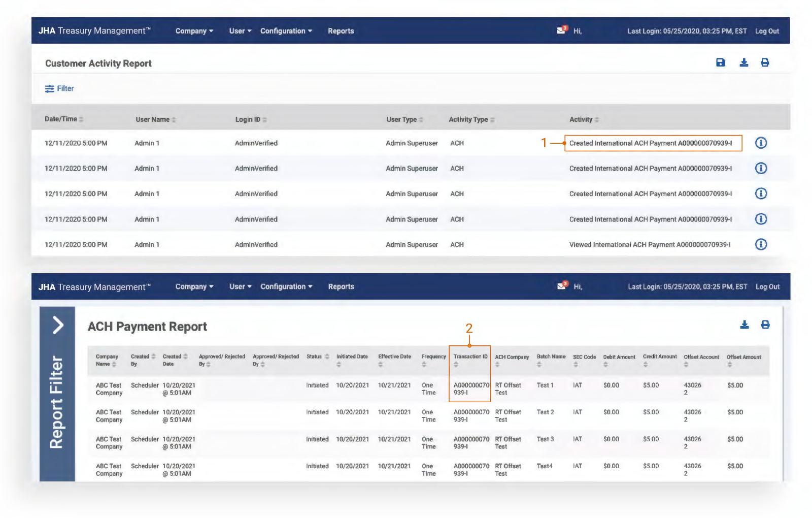Screen dimensions: 812x518
Task: Open Reports menu in the lower navigation bar
Action: tap(341, 287)
